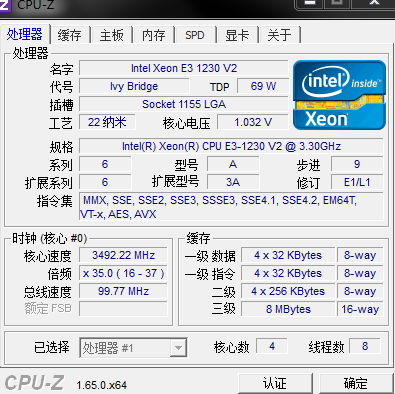The width and height of the screenshot is (395, 394).
Task: Click the 三级 8 MBytes value
Action: click(288, 309)
